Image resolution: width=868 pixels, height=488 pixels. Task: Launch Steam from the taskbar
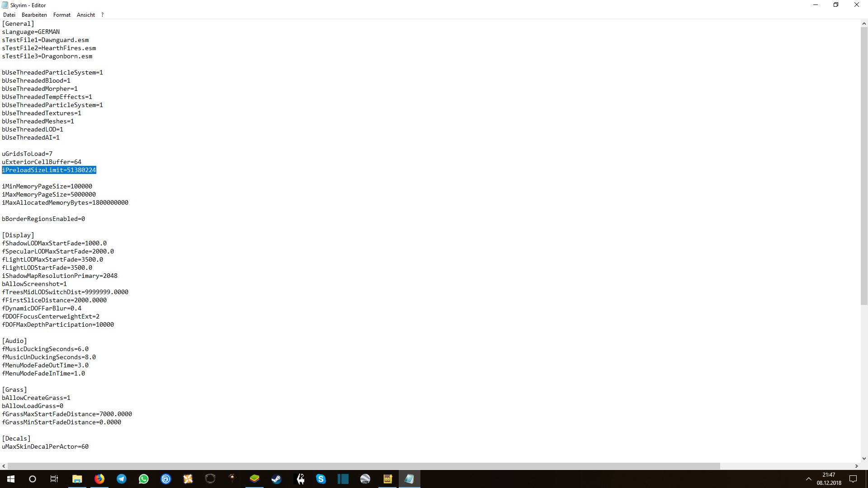[x=276, y=479]
